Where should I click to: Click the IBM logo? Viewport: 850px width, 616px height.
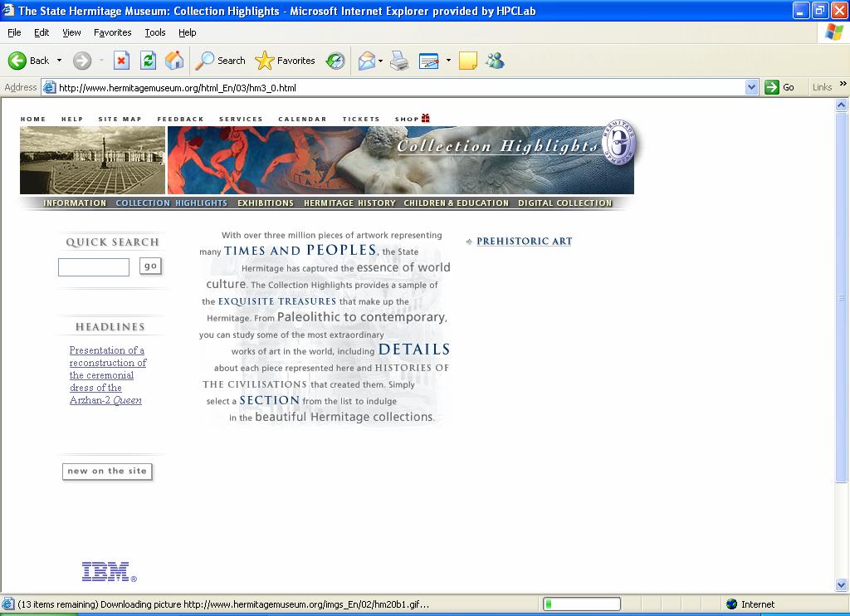109,571
